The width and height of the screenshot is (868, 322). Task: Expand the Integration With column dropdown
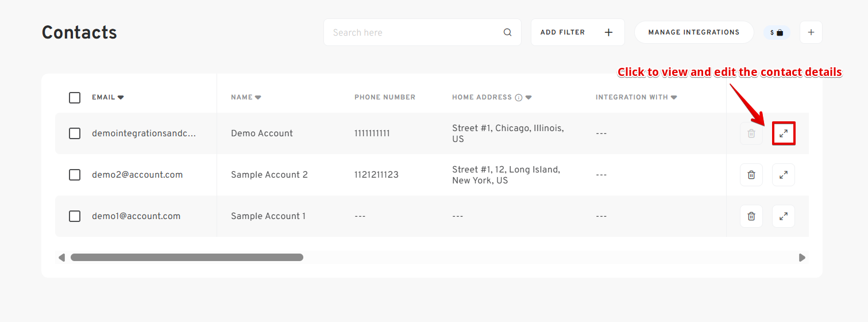674,97
